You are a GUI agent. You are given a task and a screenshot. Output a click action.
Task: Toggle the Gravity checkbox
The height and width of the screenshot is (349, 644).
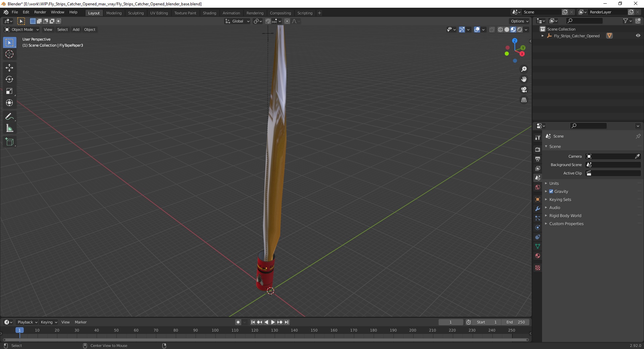551,191
